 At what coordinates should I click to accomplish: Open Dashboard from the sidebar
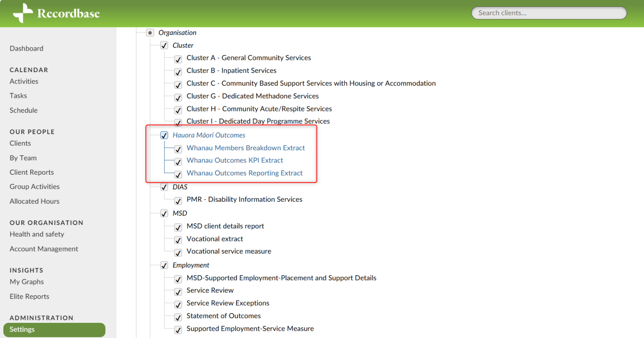(27, 49)
